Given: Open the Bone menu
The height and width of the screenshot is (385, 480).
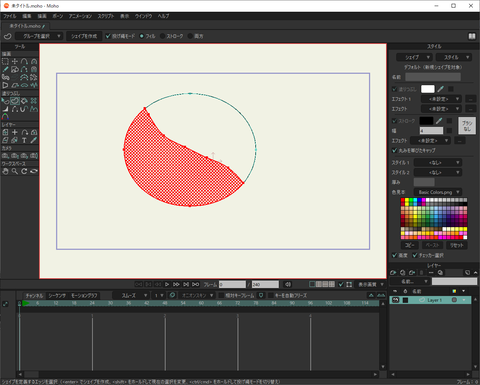Looking at the screenshot, I should coord(57,16).
